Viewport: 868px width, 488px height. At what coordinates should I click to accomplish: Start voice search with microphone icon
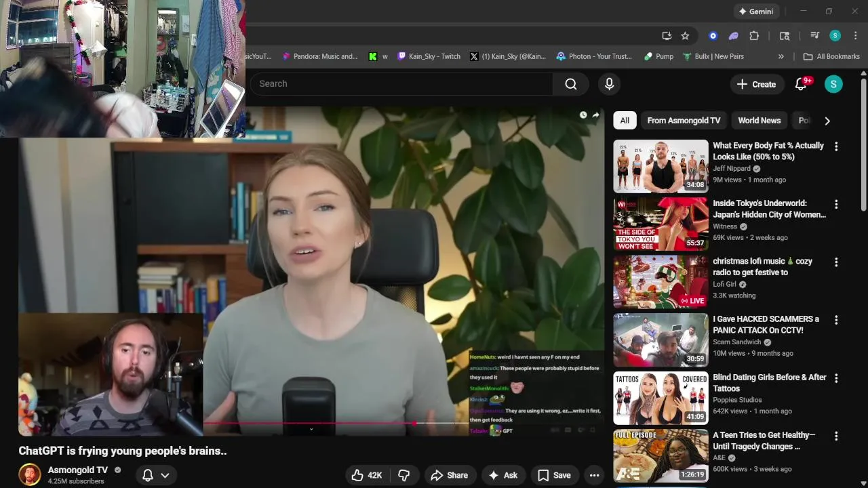point(609,84)
